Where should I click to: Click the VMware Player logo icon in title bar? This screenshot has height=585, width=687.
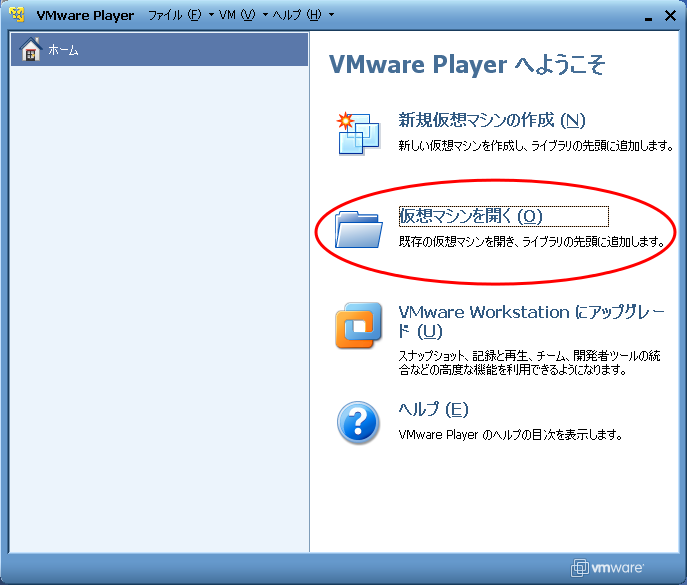pyautogui.click(x=17, y=14)
